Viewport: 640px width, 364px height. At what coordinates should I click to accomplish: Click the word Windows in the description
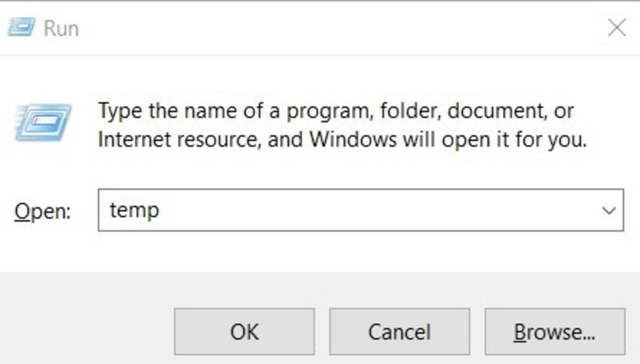(353, 139)
